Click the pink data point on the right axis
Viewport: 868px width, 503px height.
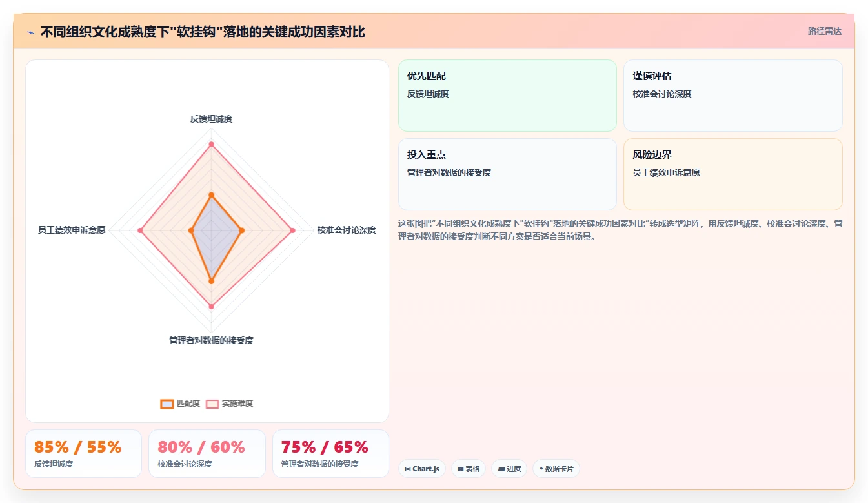pyautogui.click(x=292, y=231)
